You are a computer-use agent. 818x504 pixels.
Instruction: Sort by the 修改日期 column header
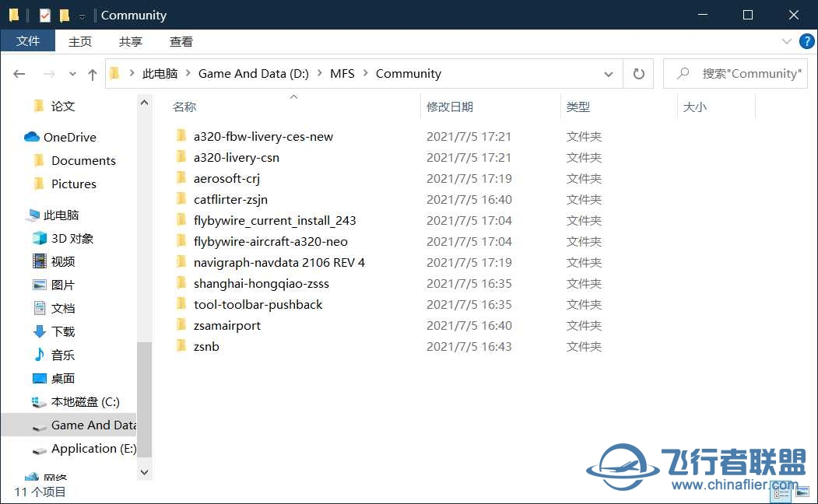click(x=450, y=107)
